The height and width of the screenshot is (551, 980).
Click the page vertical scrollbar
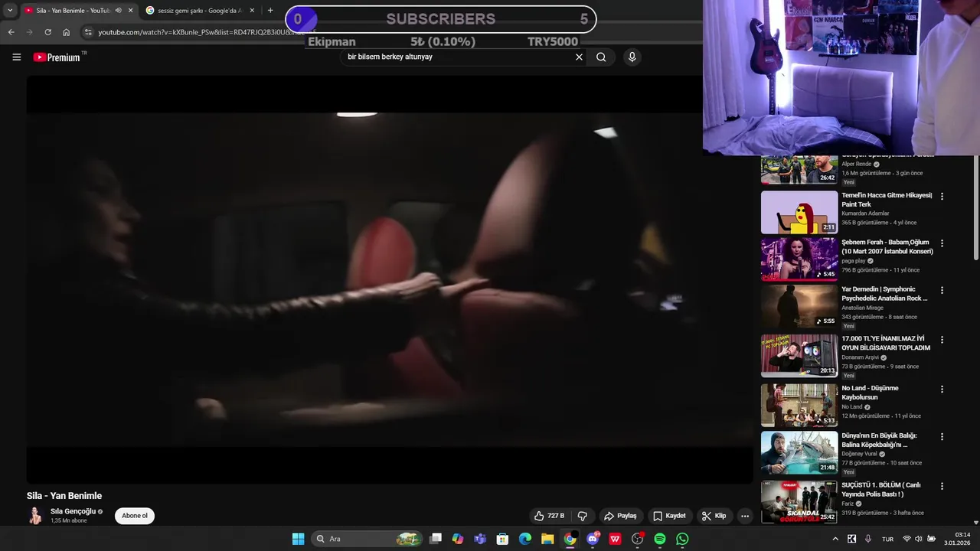(975, 207)
